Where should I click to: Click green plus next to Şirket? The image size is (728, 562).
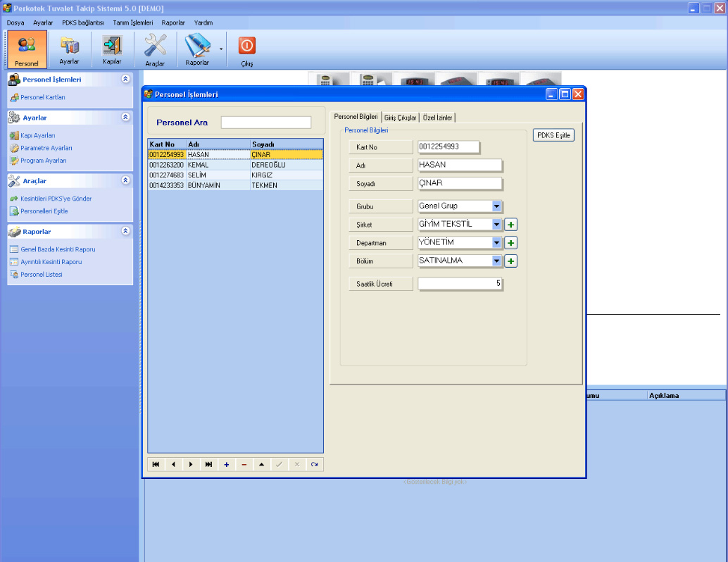pyautogui.click(x=512, y=225)
